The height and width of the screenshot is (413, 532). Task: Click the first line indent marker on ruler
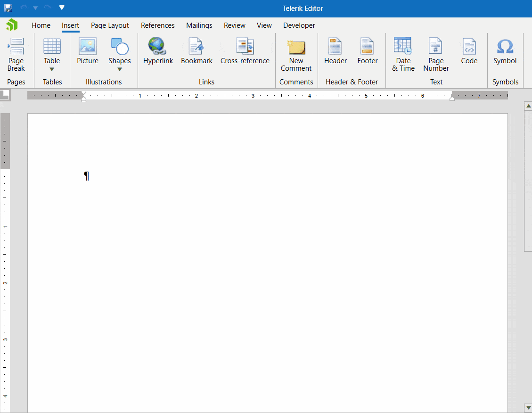84,93
